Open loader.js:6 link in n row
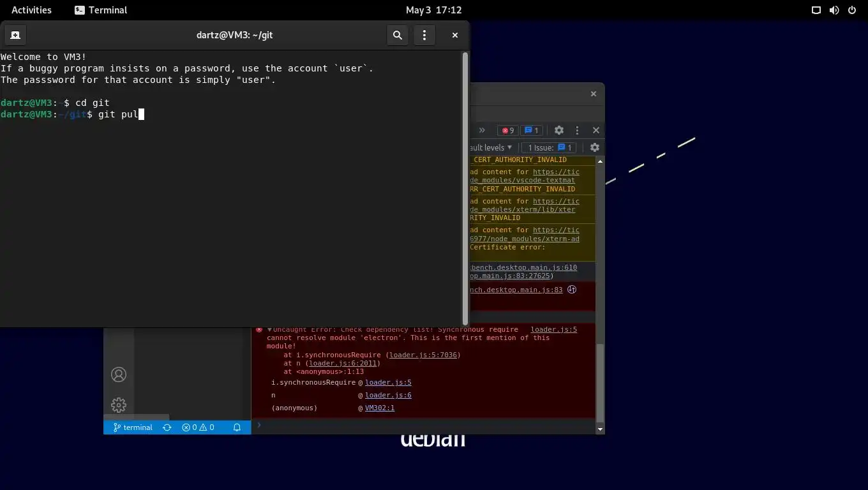868x490 pixels. coord(388,396)
